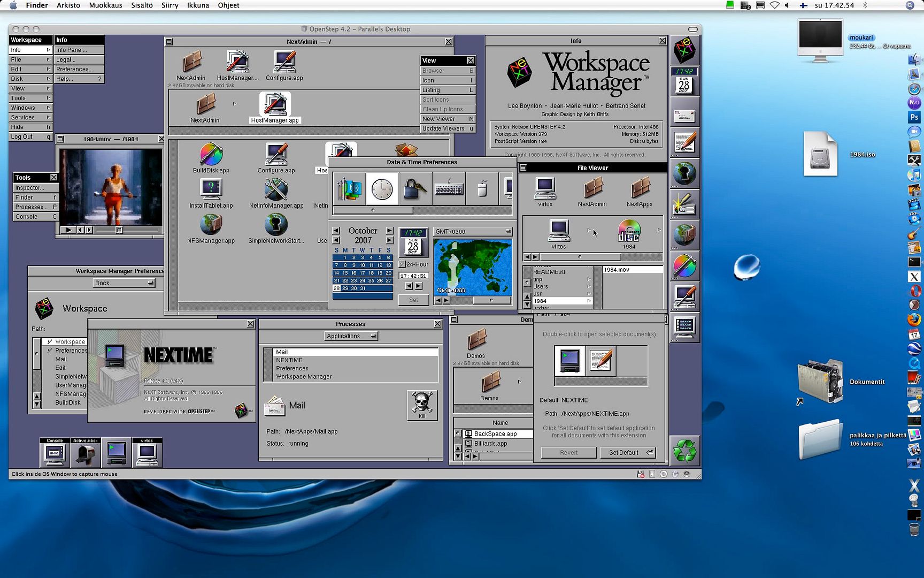924x578 pixels.
Task: Open the Dokumentit folder on Mac desktop
Action: tap(820, 381)
